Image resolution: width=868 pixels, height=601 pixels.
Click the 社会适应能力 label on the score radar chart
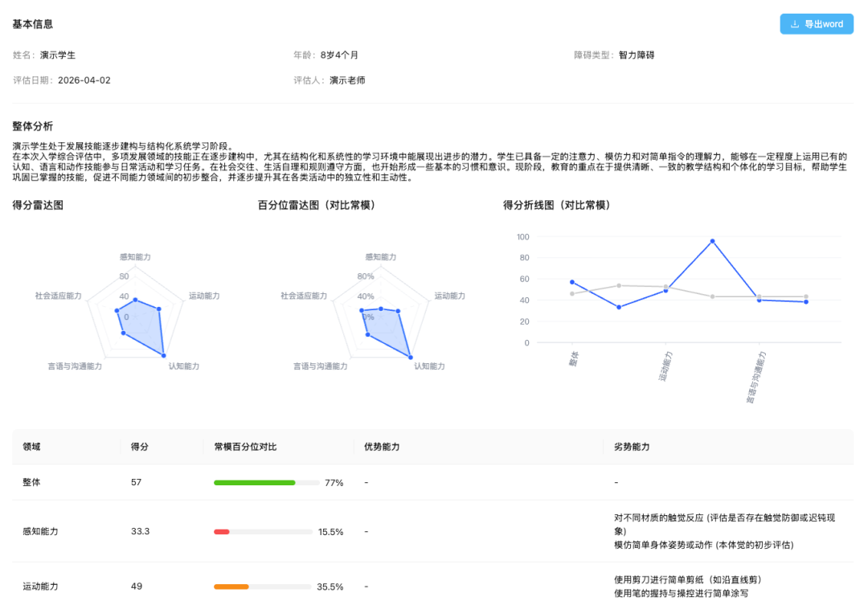[x=58, y=296]
